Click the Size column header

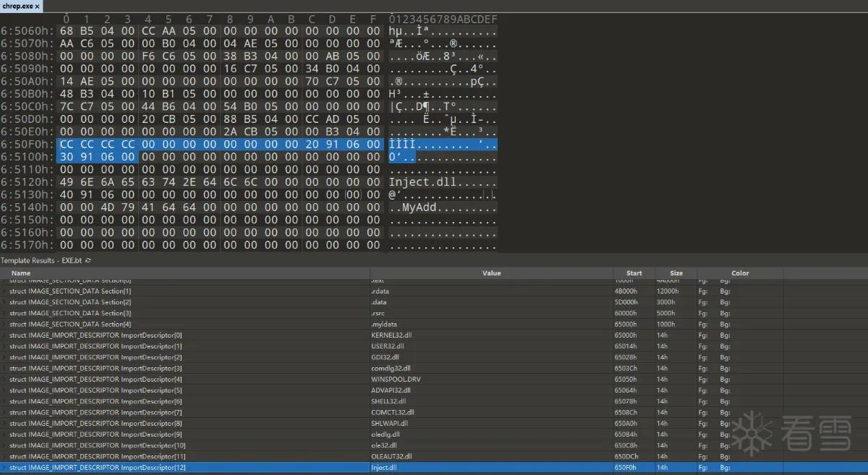(x=676, y=273)
